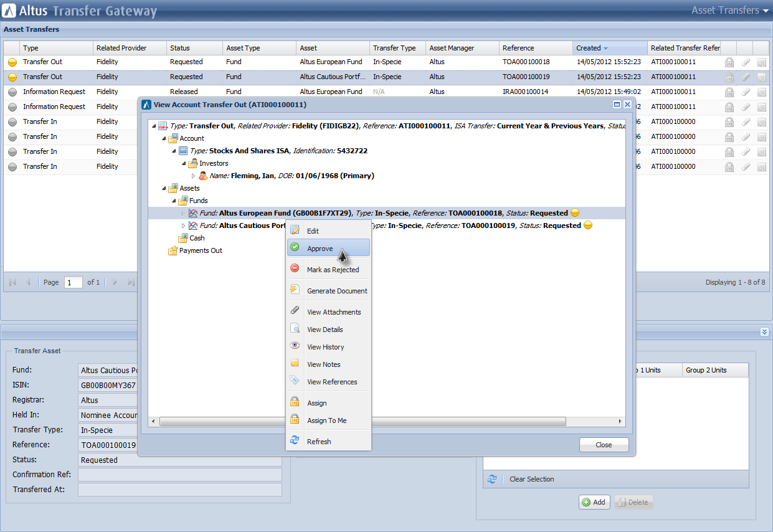The width and height of the screenshot is (773, 532).
Task: Click the yellow status icon after TOA000100019 in the dialog tree
Action: click(588, 226)
